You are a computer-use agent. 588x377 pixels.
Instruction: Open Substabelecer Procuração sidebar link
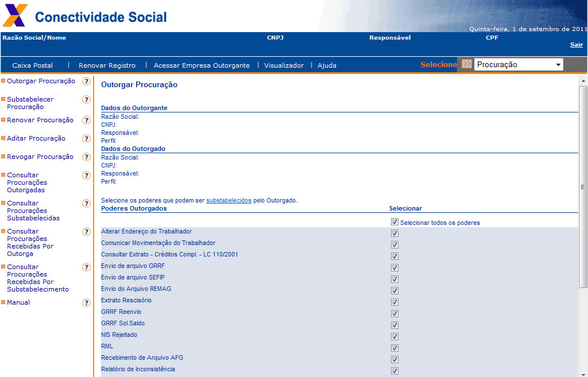click(30, 103)
